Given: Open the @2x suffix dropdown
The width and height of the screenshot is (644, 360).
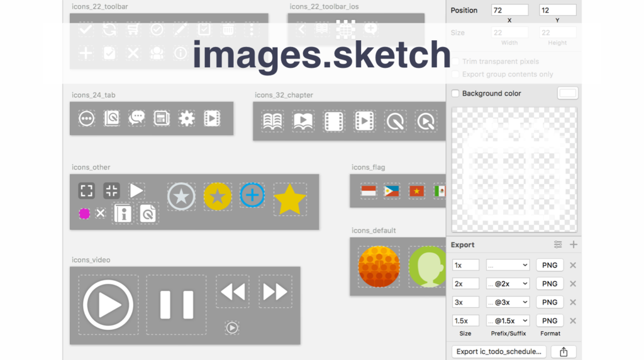Looking at the screenshot, I should click(x=508, y=283).
